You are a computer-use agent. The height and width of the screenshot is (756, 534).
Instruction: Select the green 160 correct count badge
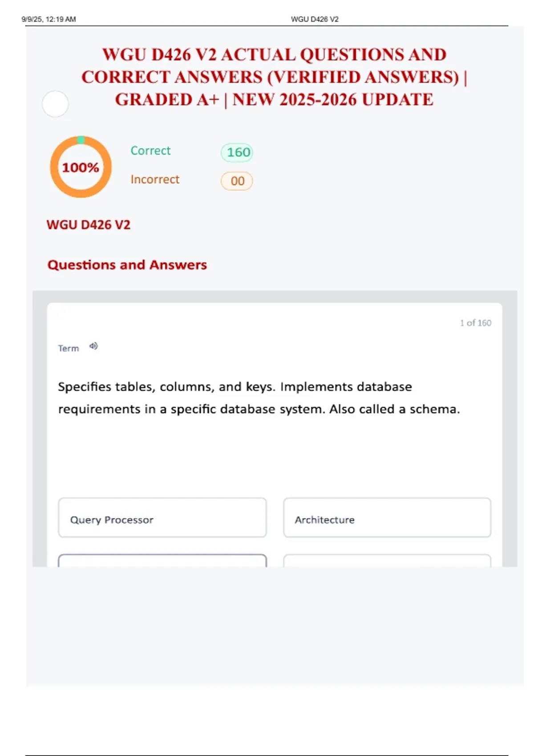[237, 153]
